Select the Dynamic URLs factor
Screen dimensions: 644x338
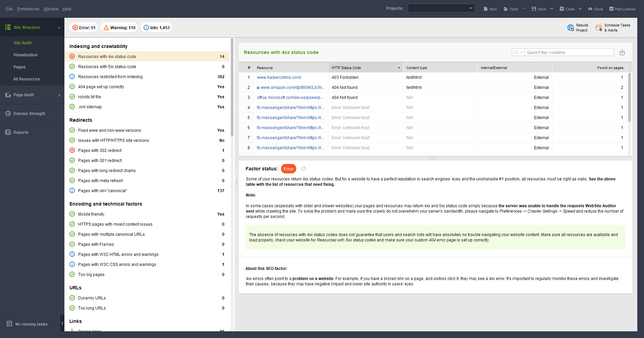(147, 298)
